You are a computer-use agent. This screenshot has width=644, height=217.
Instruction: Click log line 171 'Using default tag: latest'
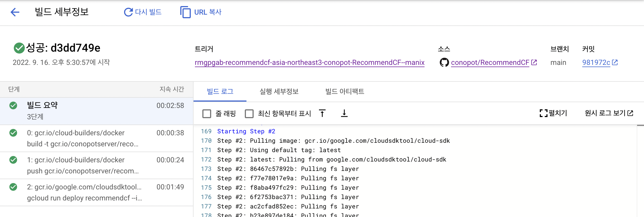(x=279, y=150)
